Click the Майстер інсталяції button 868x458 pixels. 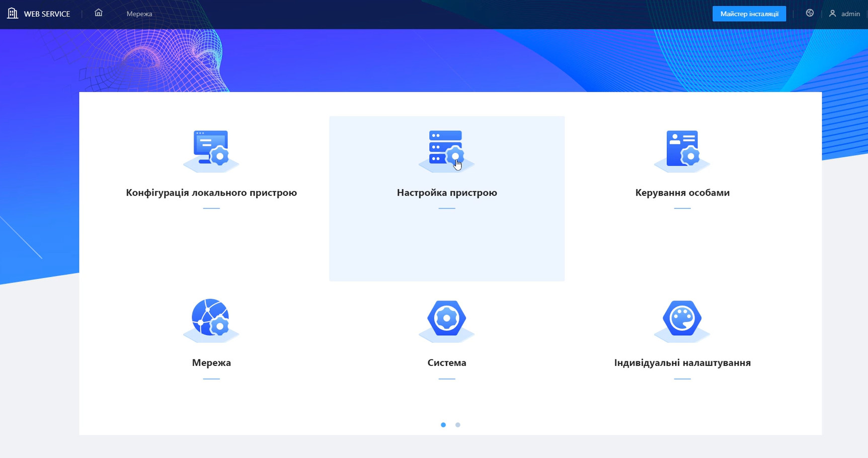point(749,14)
